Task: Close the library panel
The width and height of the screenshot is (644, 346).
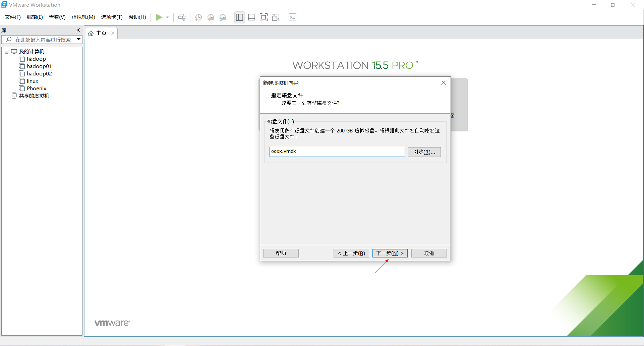Action: tap(78, 30)
